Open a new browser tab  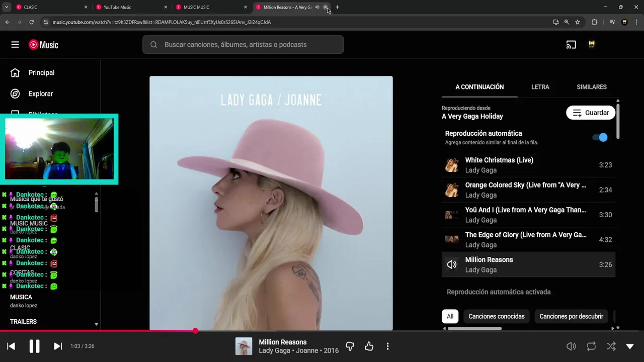[337, 7]
